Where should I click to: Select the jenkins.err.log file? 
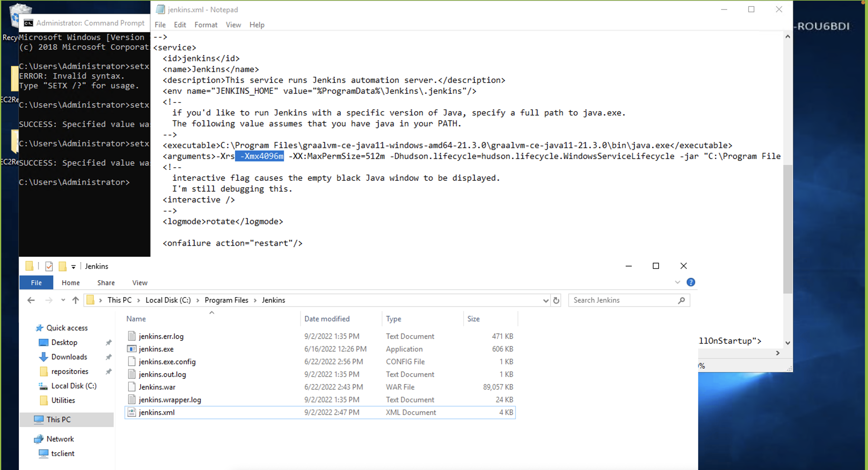161,336
